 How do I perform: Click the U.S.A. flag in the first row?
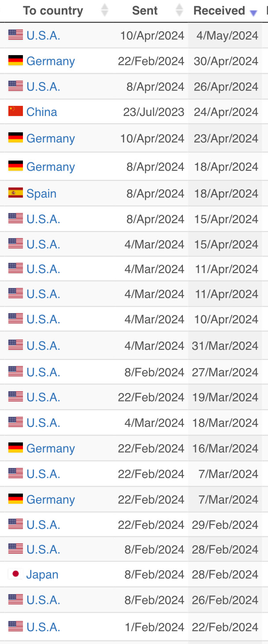point(15,35)
